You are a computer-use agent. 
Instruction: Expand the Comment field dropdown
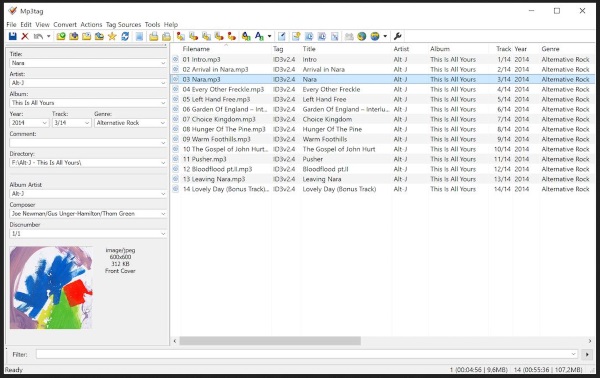tap(163, 143)
